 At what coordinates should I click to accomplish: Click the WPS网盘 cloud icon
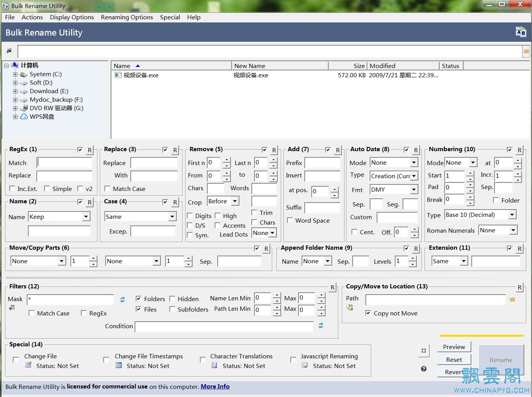tap(24, 116)
